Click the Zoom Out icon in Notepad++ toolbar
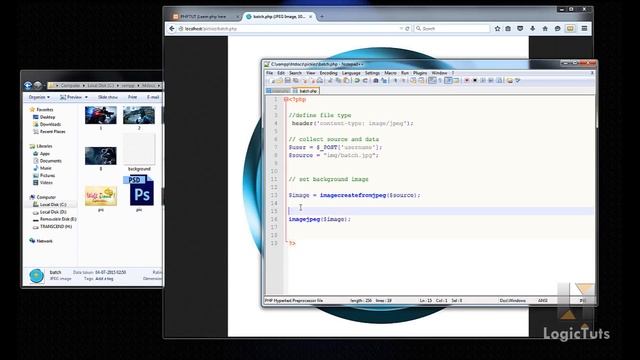This screenshot has width=640, height=360. pyautogui.click(x=404, y=81)
